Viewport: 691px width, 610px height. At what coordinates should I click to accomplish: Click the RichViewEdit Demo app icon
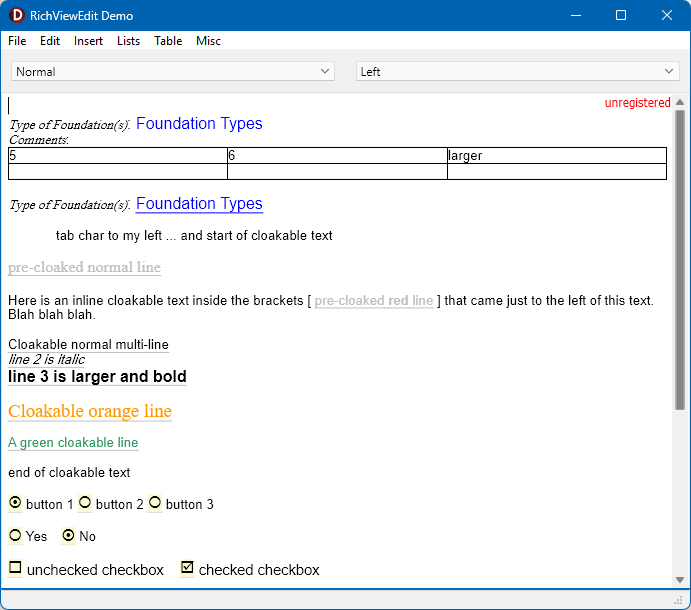(16, 15)
